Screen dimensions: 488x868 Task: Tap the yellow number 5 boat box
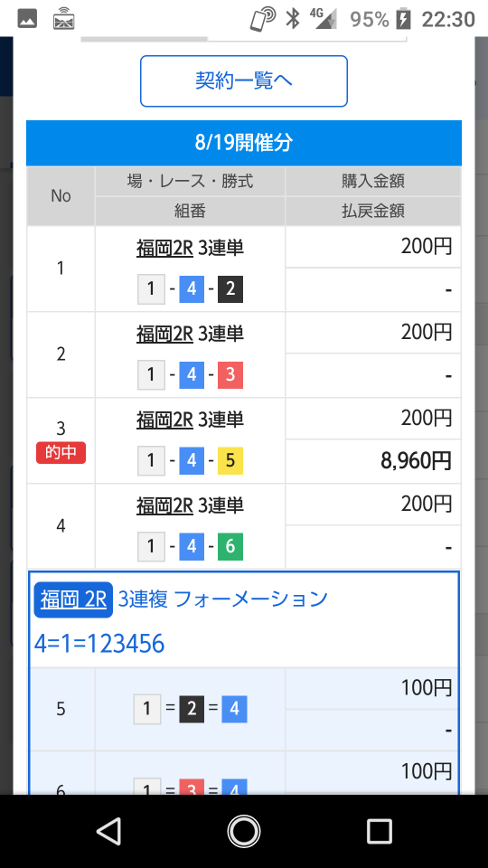(230, 460)
